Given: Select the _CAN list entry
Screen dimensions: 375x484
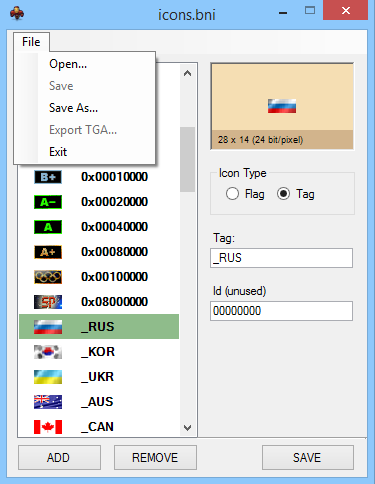Looking at the screenshot, I should (99, 427).
